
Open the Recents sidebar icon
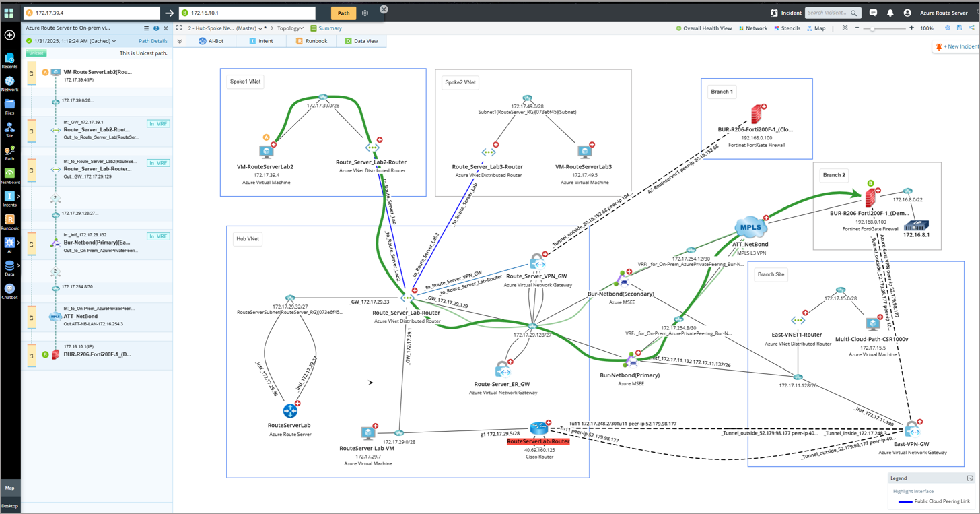pos(9,59)
